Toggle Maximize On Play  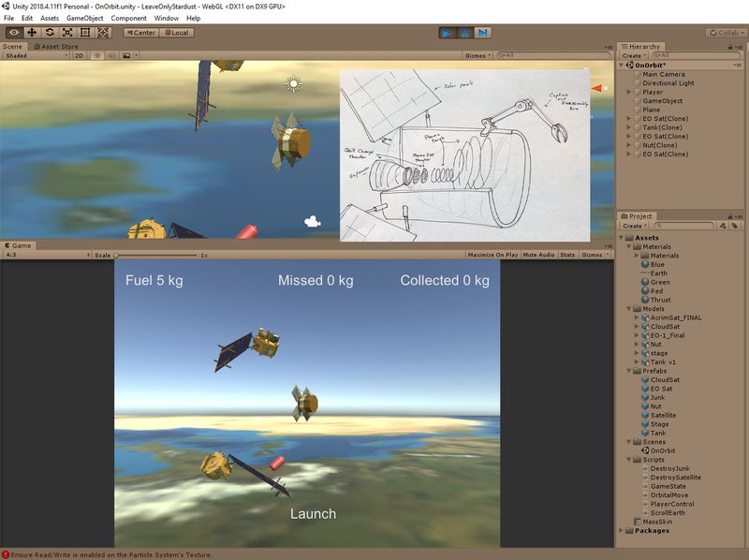(x=493, y=255)
